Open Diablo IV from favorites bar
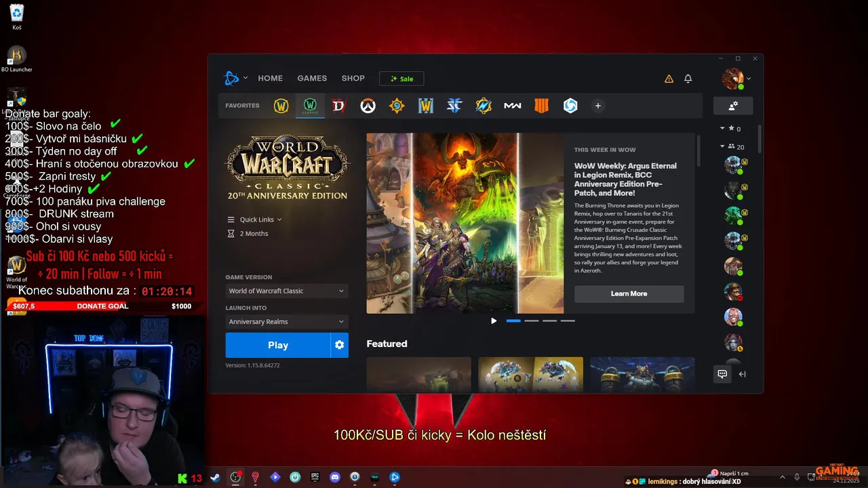 tap(338, 106)
